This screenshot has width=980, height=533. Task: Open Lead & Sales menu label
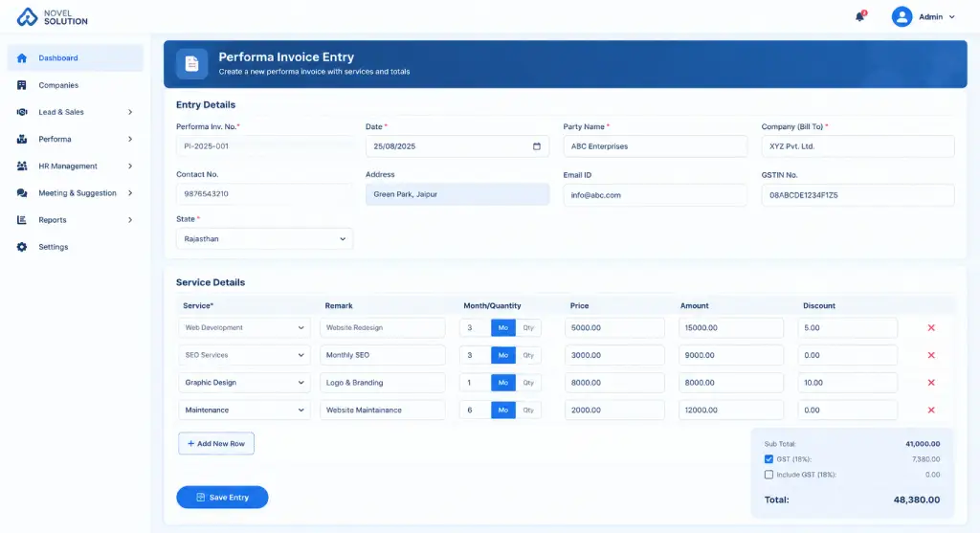point(61,112)
